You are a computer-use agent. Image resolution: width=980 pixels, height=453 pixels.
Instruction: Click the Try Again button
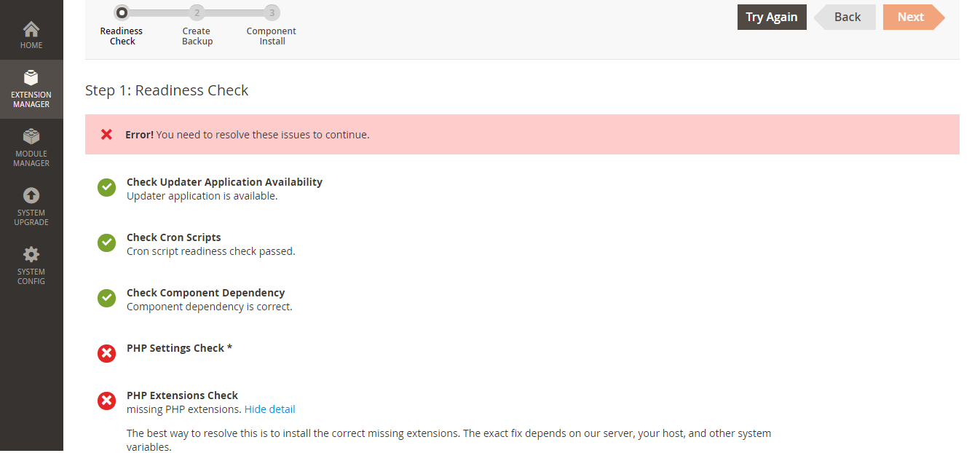coord(772,17)
